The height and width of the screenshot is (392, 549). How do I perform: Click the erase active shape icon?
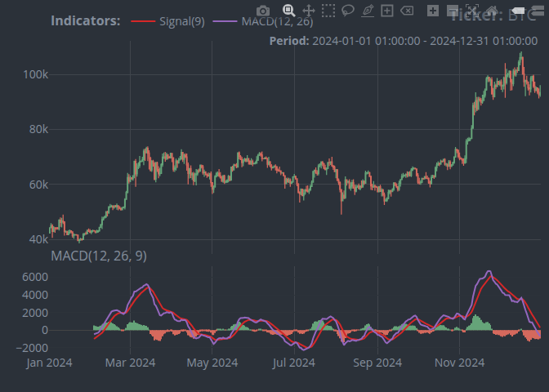pos(407,11)
